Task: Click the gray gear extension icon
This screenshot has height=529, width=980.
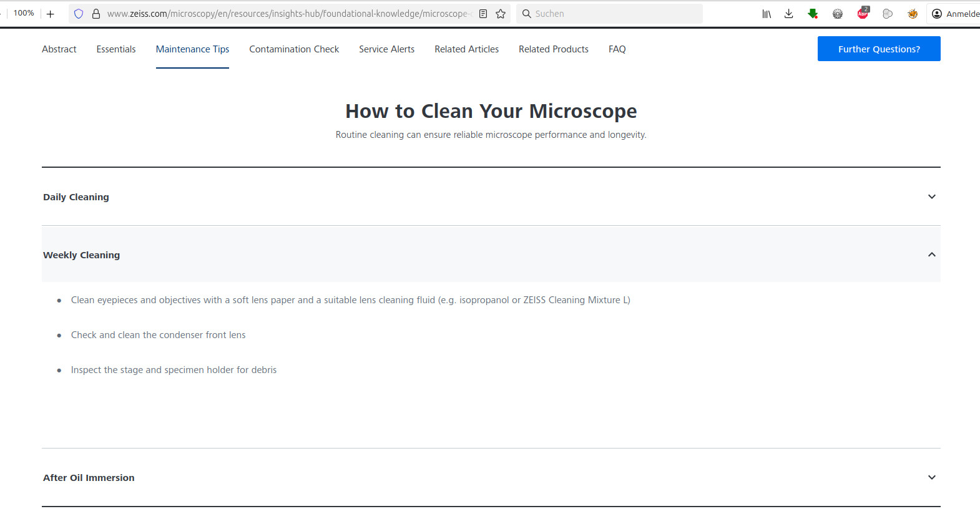Action: (x=838, y=14)
